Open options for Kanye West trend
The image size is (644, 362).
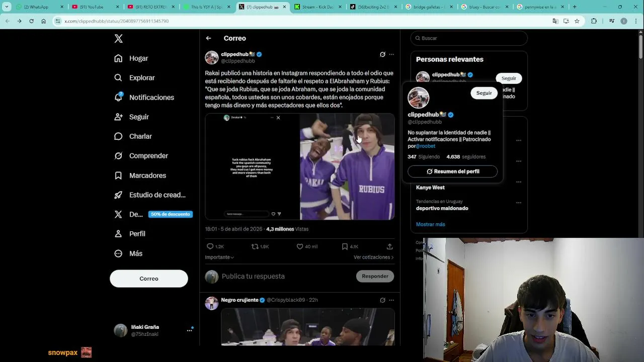click(x=518, y=182)
